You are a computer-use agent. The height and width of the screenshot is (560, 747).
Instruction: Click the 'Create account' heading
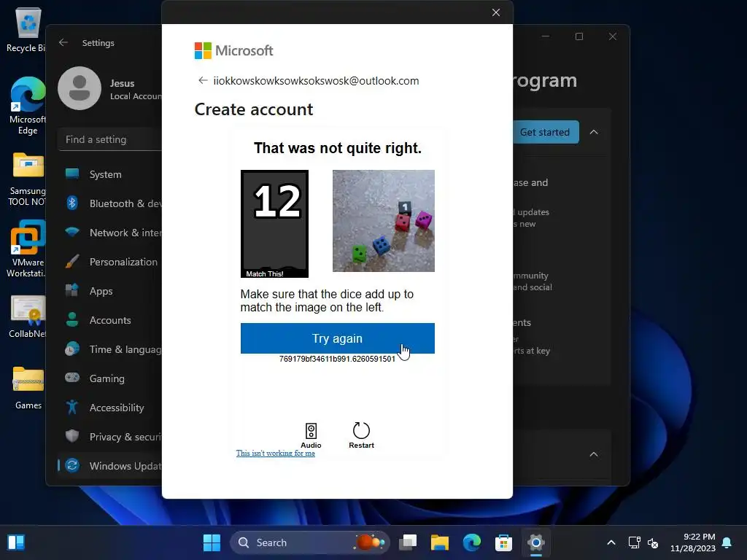click(x=254, y=109)
